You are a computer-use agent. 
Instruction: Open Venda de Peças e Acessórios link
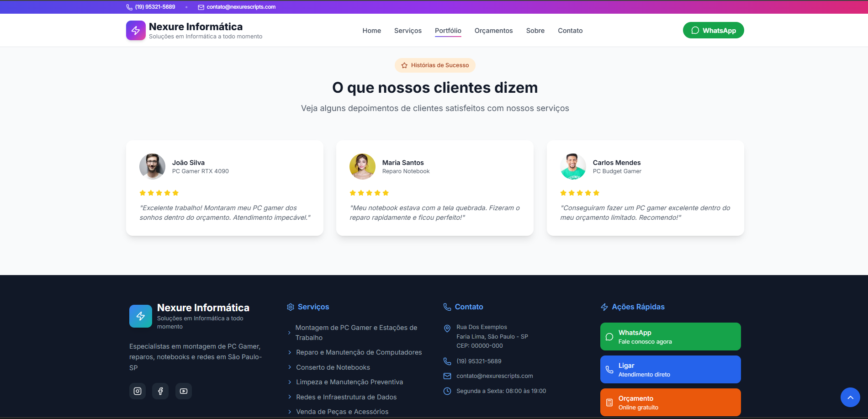click(342, 412)
